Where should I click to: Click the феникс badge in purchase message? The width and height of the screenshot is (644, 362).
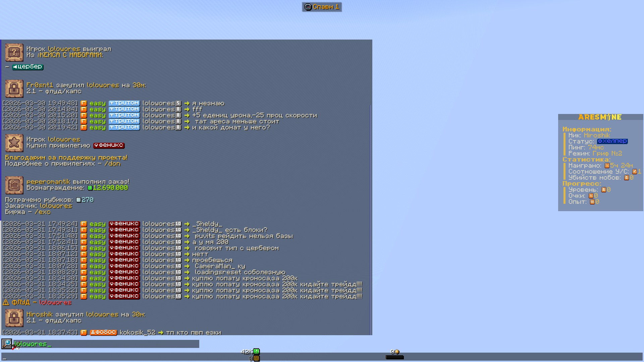(109, 145)
